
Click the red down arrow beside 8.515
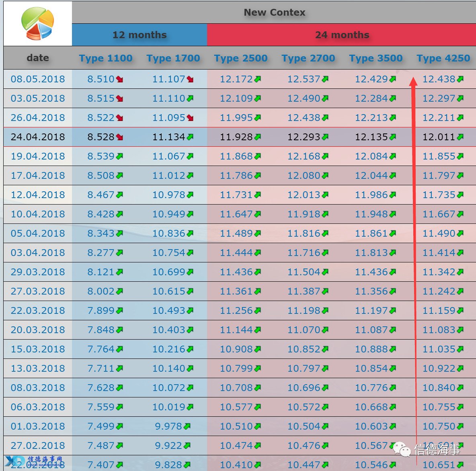click(120, 98)
